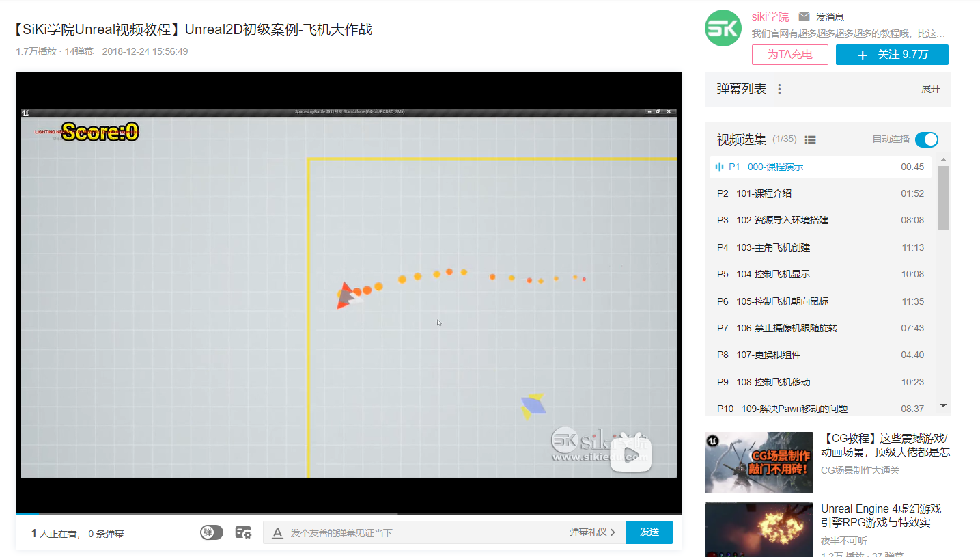
Task: Click the 1 人正在看 viewer count text
Action: [56, 533]
